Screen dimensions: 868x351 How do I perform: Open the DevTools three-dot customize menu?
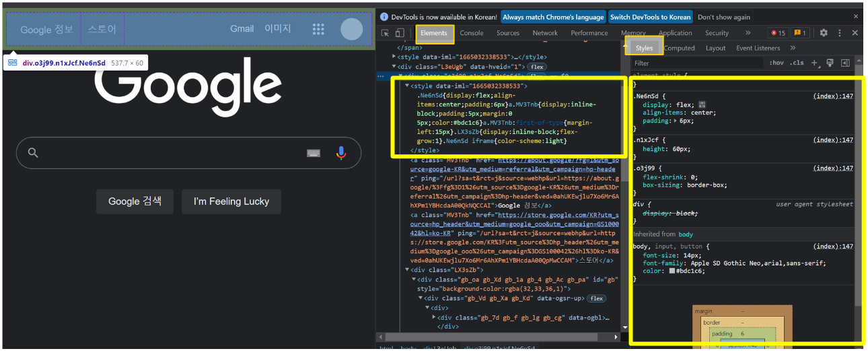coord(840,33)
